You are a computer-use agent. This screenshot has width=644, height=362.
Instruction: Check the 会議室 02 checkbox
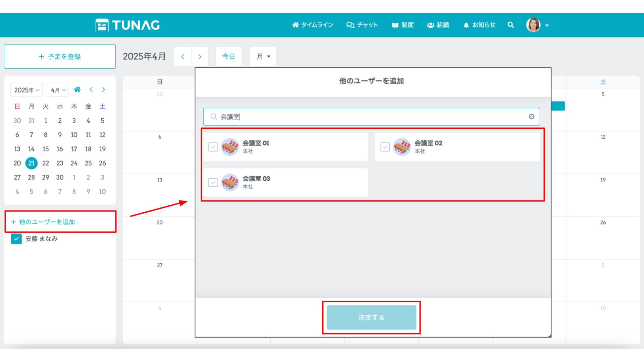[385, 147]
